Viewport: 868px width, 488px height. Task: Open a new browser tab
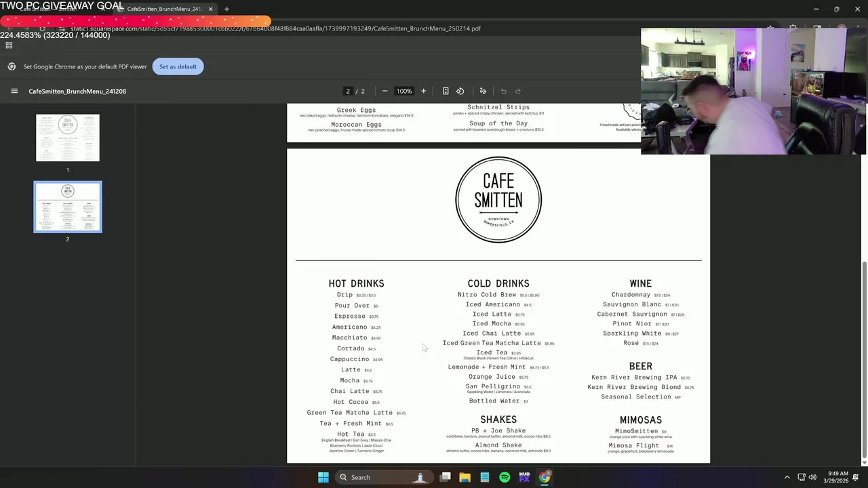click(x=226, y=9)
